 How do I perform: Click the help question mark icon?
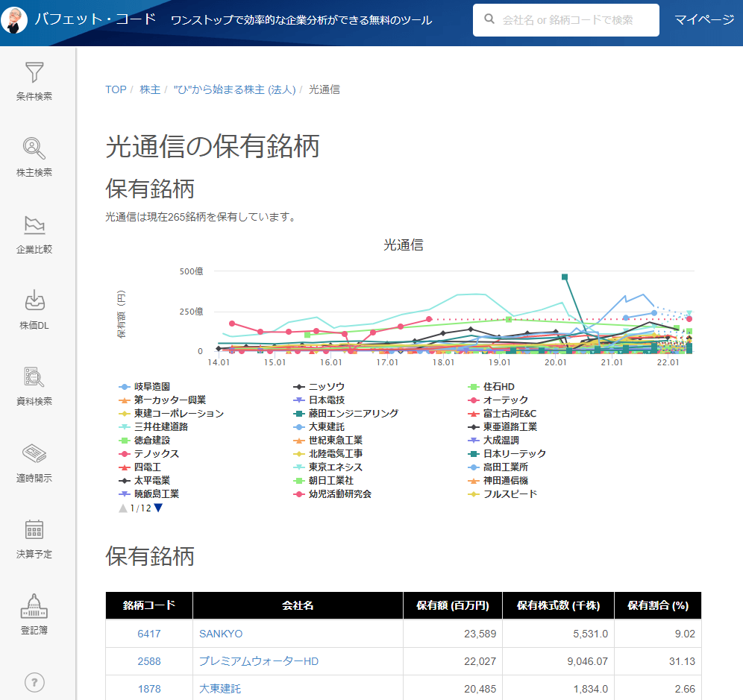tap(34, 682)
